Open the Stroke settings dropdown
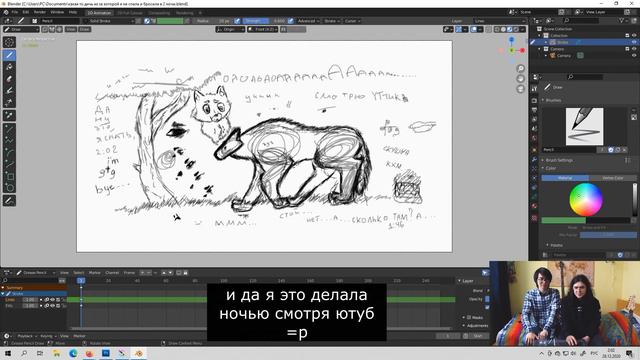This screenshot has height=360, width=640. click(x=331, y=21)
